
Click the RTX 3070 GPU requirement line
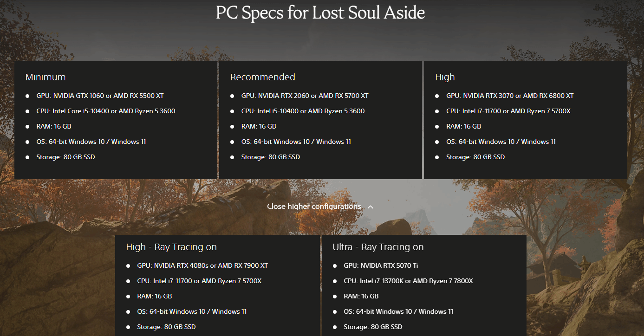(510, 96)
